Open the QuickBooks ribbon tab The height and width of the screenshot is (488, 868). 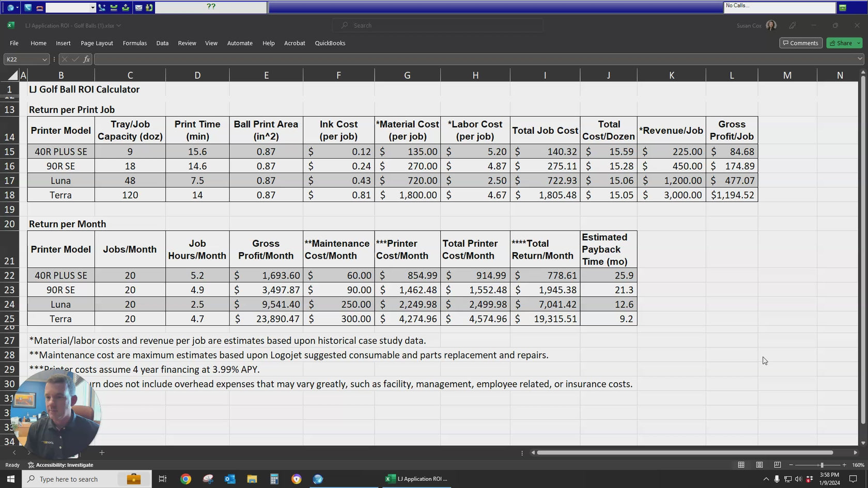click(x=330, y=43)
